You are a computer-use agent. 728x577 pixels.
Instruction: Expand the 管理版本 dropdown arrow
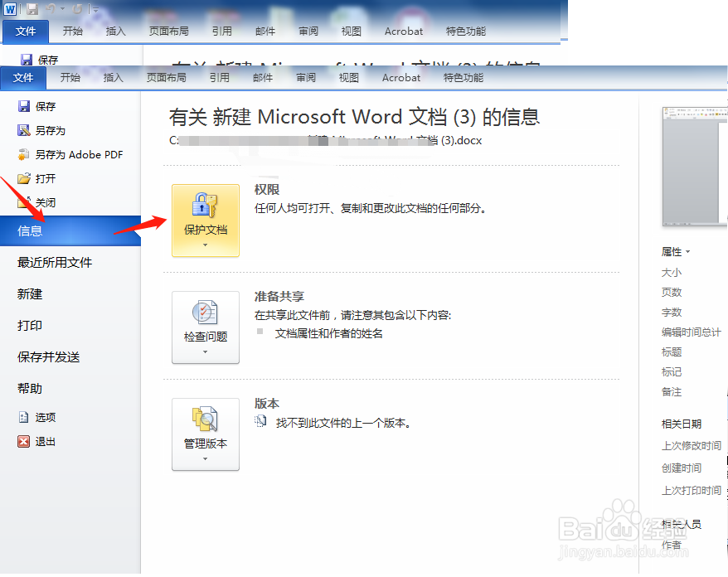[205, 458]
